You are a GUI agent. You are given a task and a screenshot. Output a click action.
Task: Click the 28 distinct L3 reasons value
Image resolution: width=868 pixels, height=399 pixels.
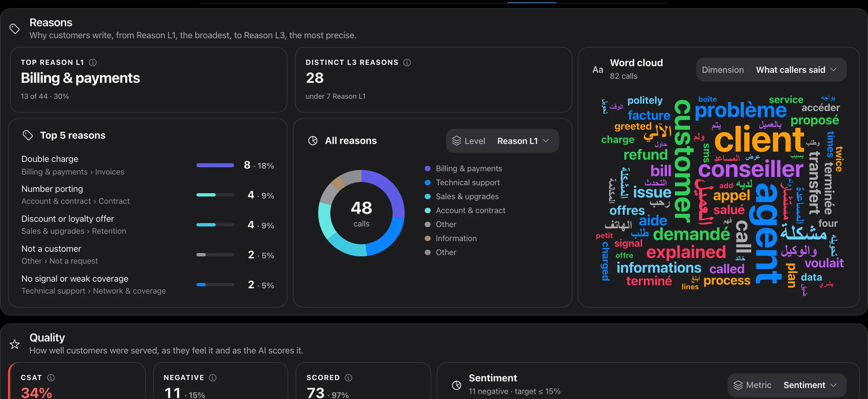pos(315,78)
